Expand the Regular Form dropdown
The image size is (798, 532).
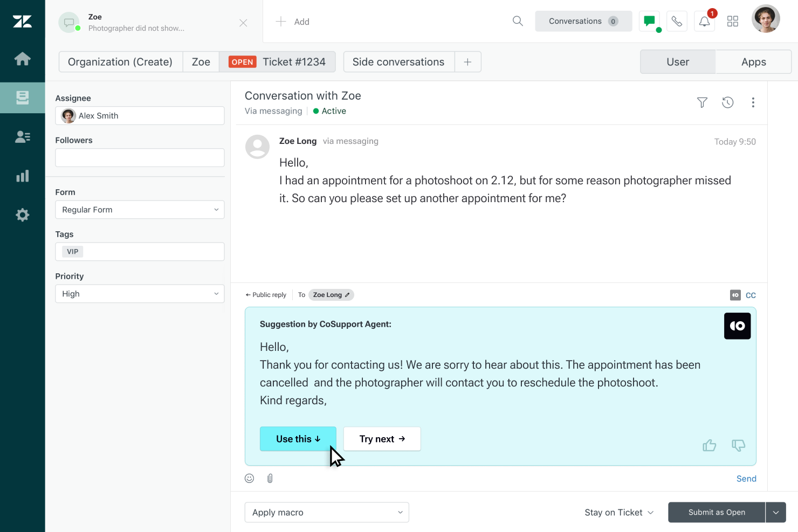pyautogui.click(x=140, y=210)
